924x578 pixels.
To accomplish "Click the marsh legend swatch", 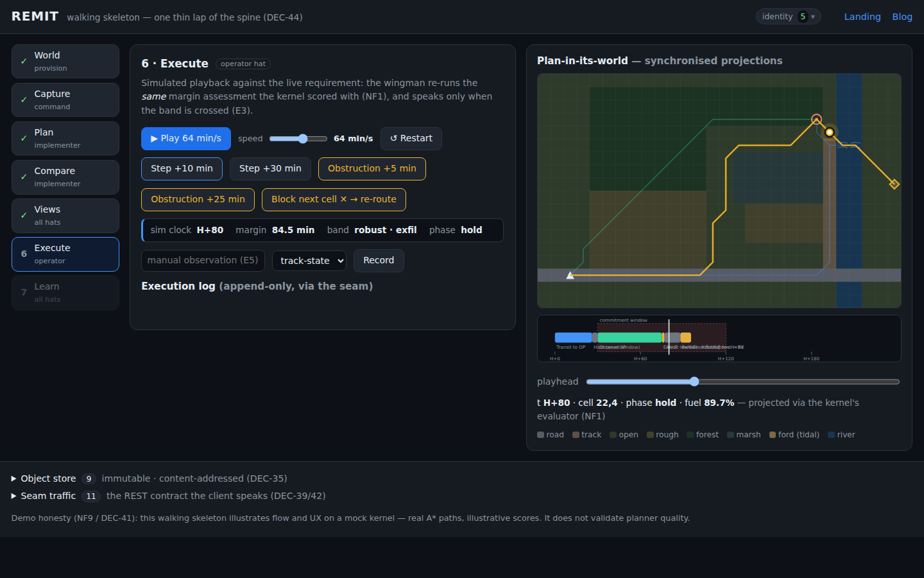I will click(x=730, y=435).
